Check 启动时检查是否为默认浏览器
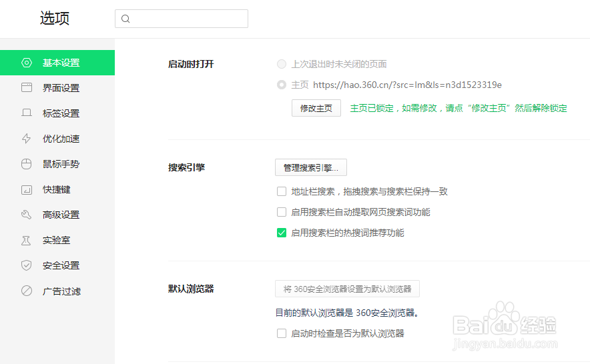590x364 pixels. (x=282, y=333)
